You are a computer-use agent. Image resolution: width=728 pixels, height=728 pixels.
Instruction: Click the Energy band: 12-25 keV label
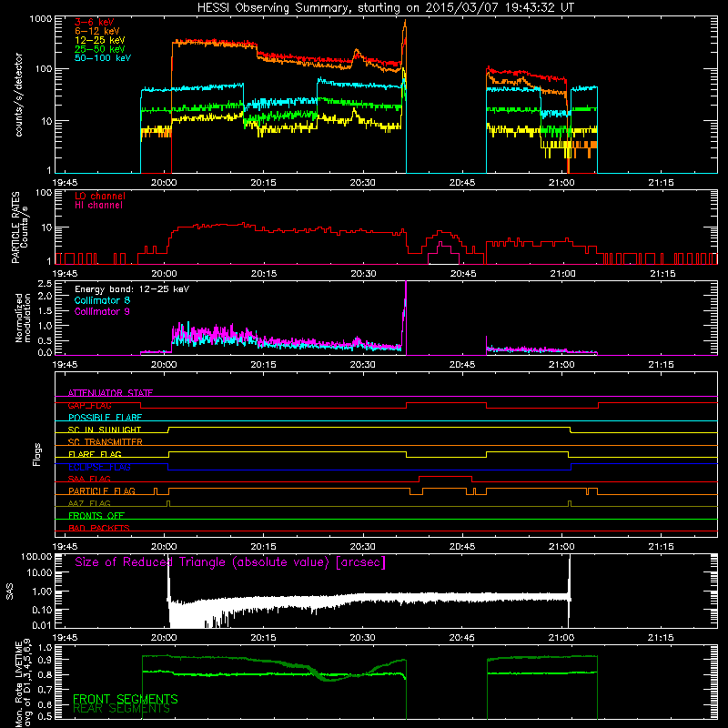pyautogui.click(x=132, y=289)
